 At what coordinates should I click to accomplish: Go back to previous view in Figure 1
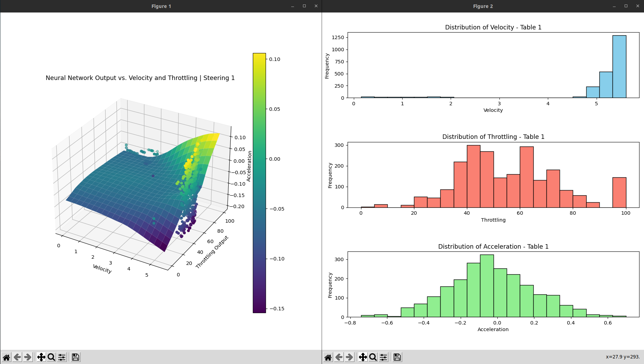[17, 357]
